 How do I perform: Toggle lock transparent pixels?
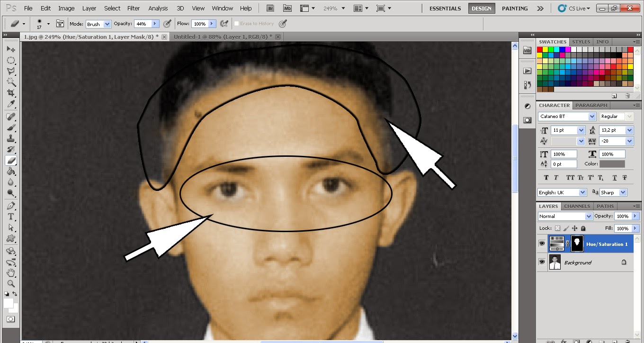(557, 228)
